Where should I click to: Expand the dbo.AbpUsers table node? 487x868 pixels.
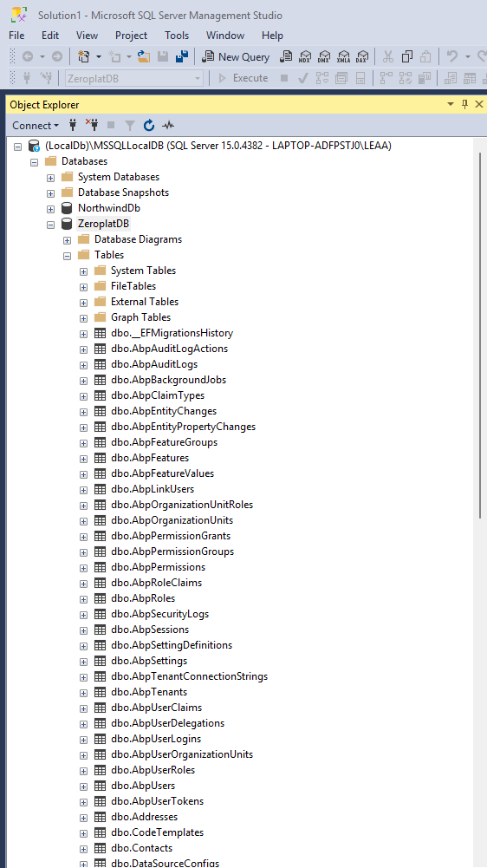tap(83, 786)
